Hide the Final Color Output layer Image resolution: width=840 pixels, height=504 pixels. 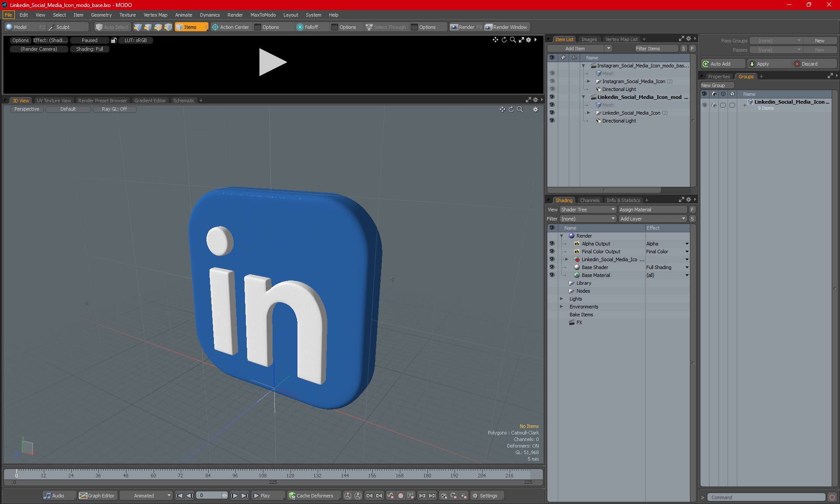[552, 252]
